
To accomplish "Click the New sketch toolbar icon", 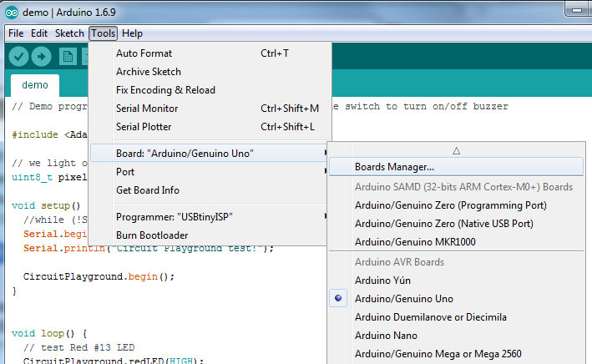I will (x=68, y=56).
